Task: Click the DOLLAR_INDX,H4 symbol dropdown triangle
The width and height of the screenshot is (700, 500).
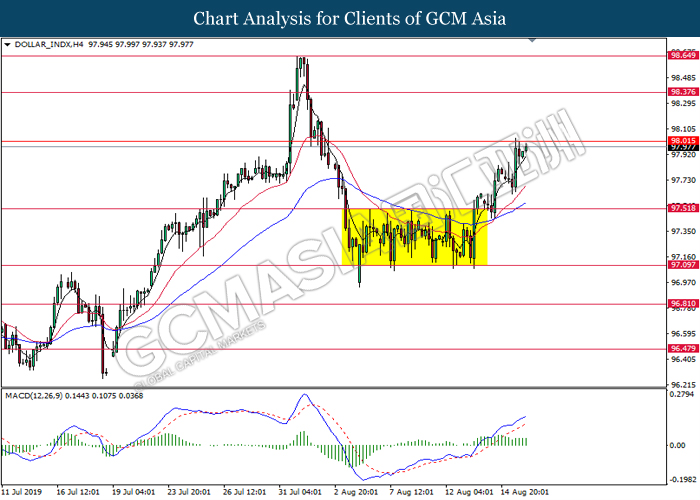Action: [x=7, y=45]
